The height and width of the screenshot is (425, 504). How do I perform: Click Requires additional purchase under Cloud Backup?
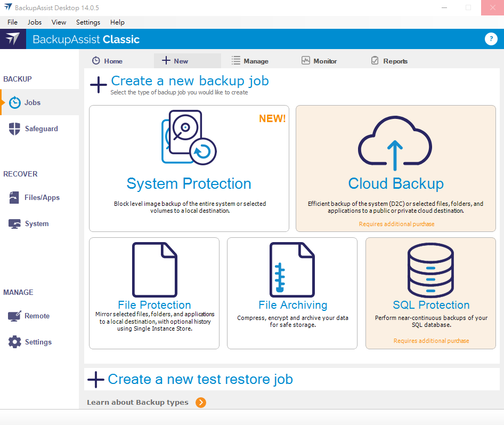click(396, 224)
